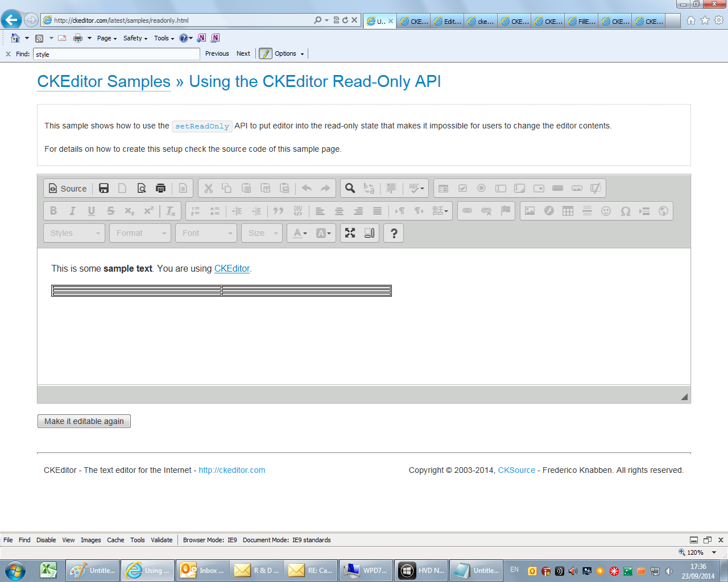Open About CKEditor question mark icon
The image size is (728, 582).
394,233
